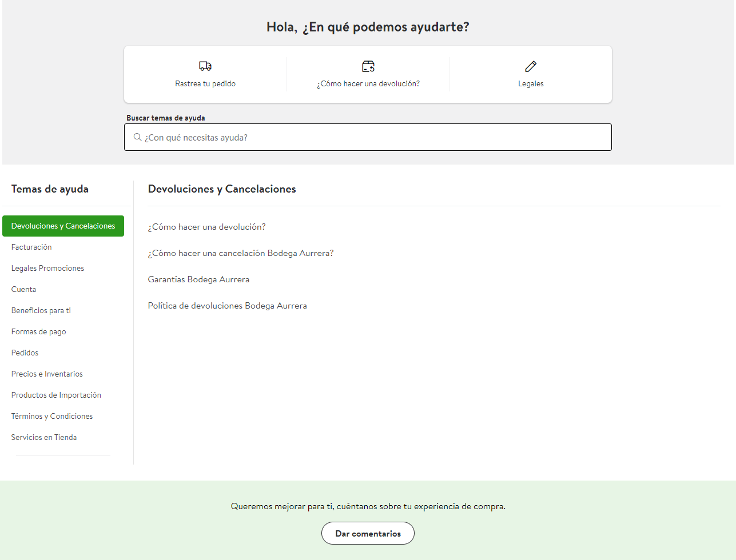Image resolution: width=736 pixels, height=560 pixels.
Task: Select Formas de pago topic
Action: click(x=38, y=331)
